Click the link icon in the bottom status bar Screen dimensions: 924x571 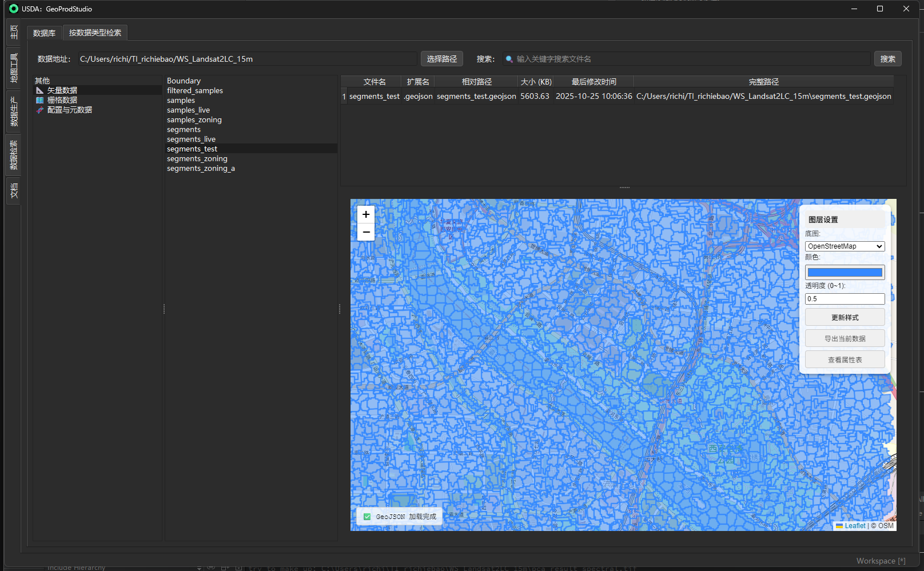click(x=211, y=567)
